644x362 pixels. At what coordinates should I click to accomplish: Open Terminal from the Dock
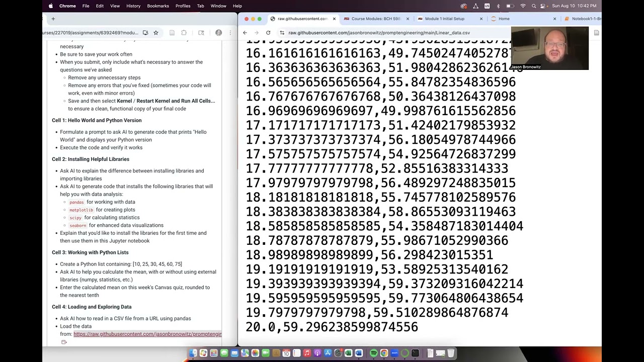(x=415, y=353)
